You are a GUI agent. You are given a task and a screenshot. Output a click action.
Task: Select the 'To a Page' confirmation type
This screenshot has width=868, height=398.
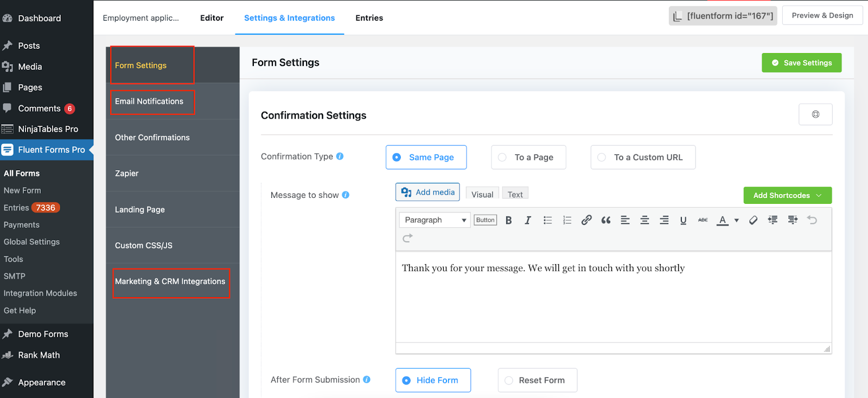point(528,157)
